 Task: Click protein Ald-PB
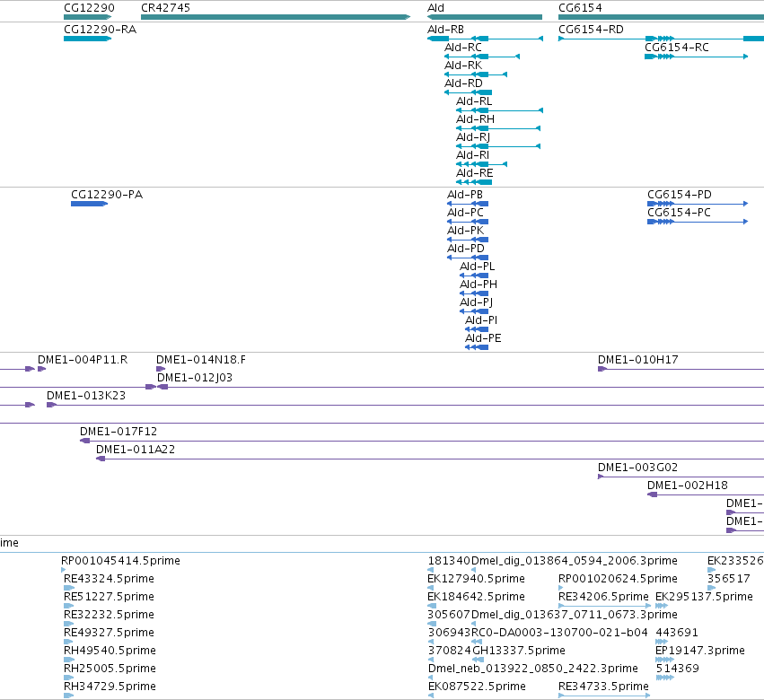(x=468, y=204)
